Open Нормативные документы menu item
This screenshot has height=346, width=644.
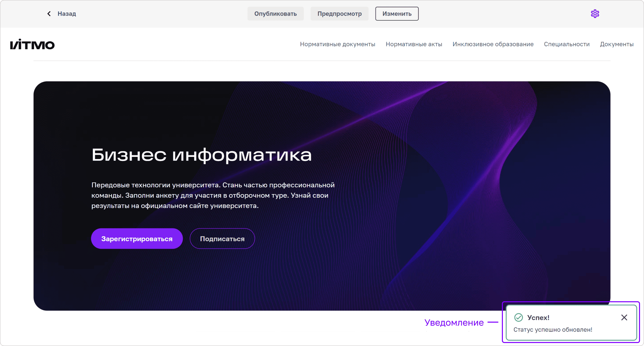tap(337, 44)
